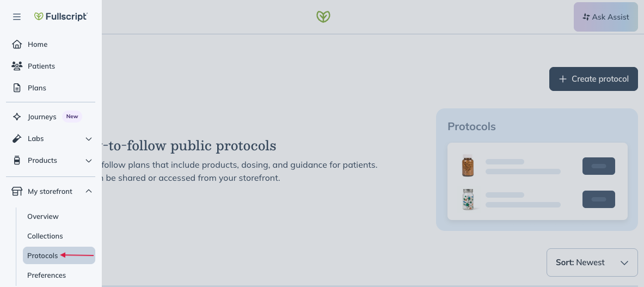The height and width of the screenshot is (287, 644).
Task: Click the capsule bottle thumbnail in Protocols card
Action: [468, 199]
